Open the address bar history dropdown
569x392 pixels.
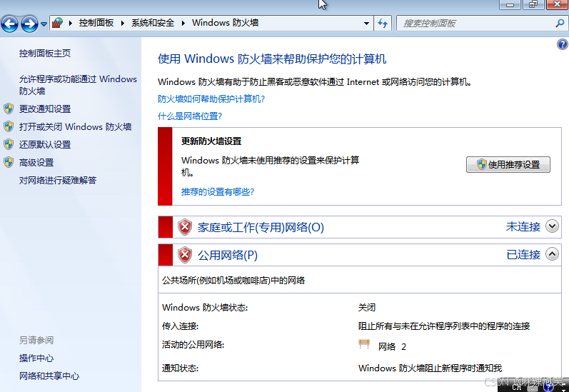click(x=366, y=24)
